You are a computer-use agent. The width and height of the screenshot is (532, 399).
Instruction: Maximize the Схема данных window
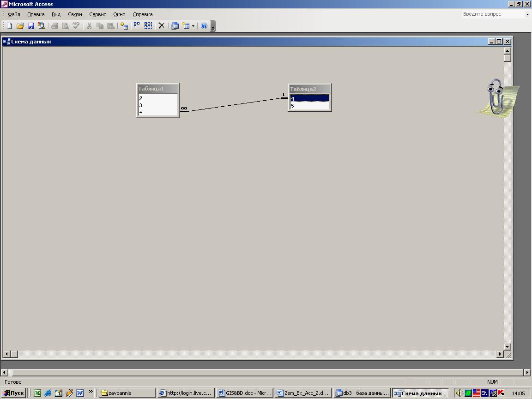(x=499, y=42)
